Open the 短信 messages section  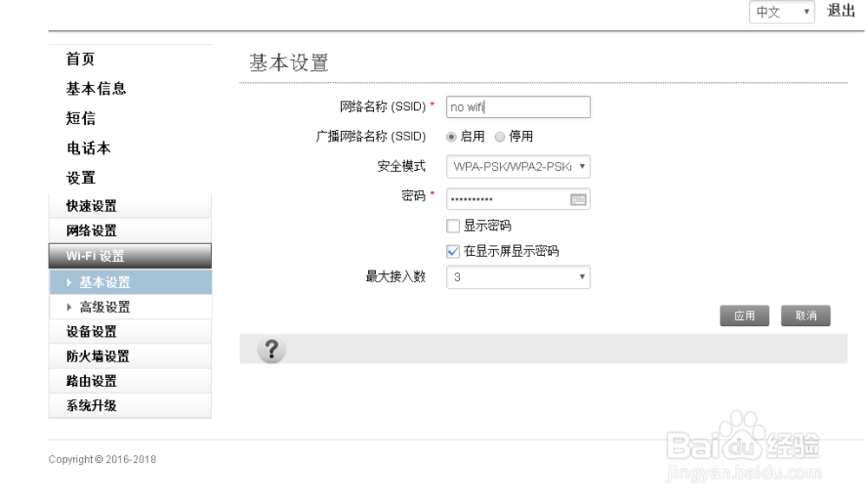pos(79,119)
